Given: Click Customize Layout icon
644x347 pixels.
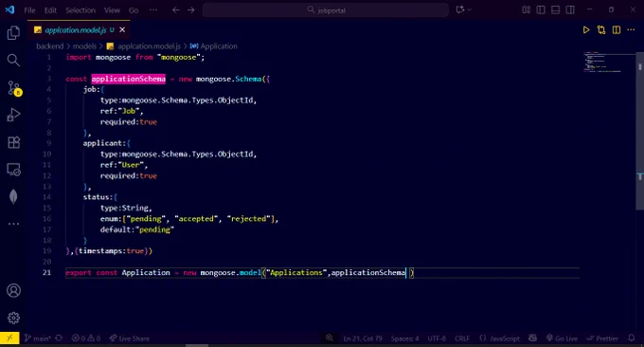Looking at the screenshot, I should click(x=527, y=9).
